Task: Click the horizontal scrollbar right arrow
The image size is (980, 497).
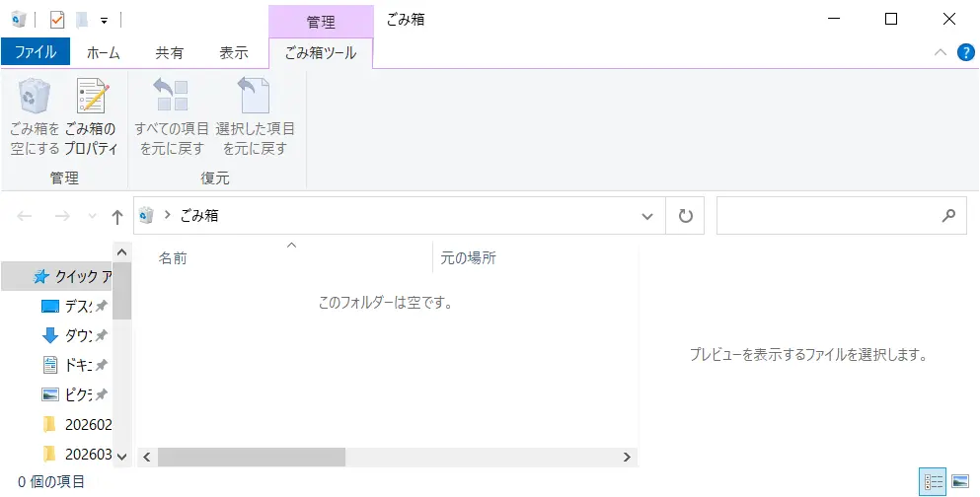Action: click(627, 457)
